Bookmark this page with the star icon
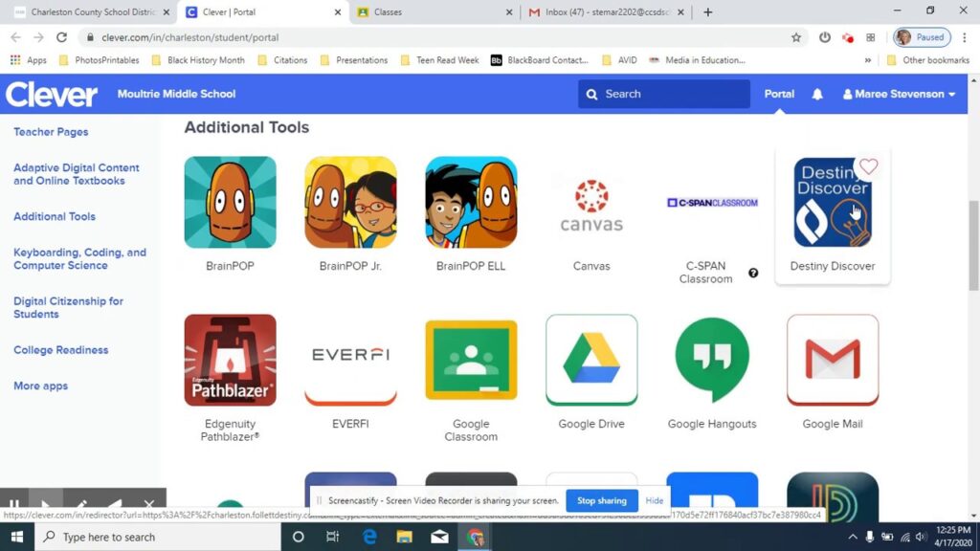 point(796,37)
